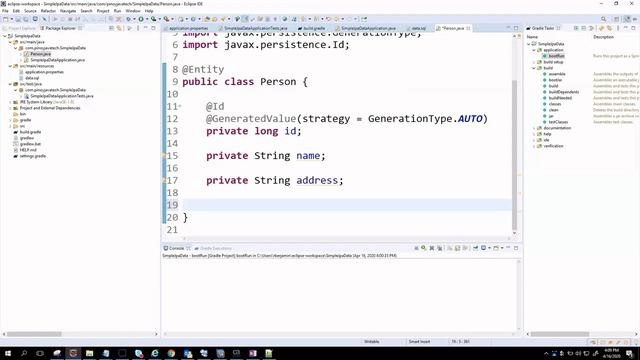The width and height of the screenshot is (640, 360).
Task: Open the Run menu
Action: pos(118,11)
